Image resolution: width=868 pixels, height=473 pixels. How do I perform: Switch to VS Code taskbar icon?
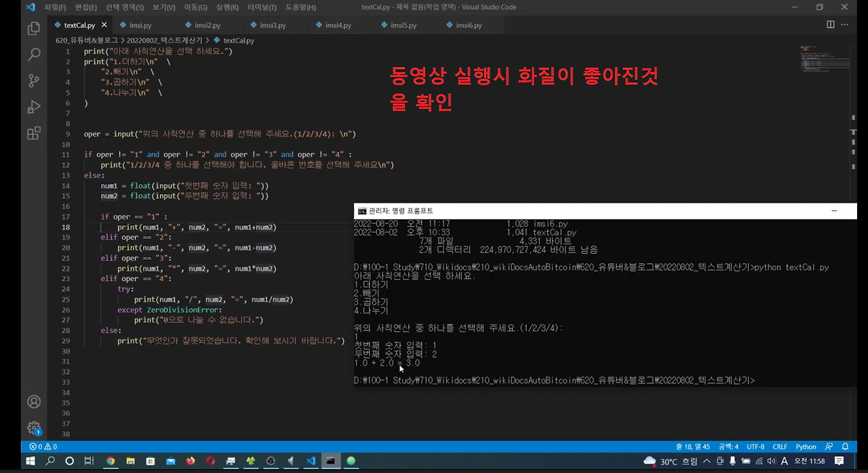click(311, 461)
